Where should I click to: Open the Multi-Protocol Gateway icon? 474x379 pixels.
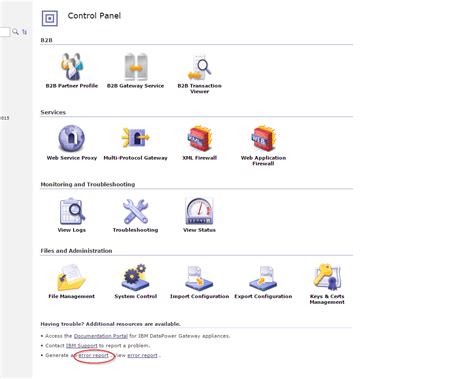135,137
